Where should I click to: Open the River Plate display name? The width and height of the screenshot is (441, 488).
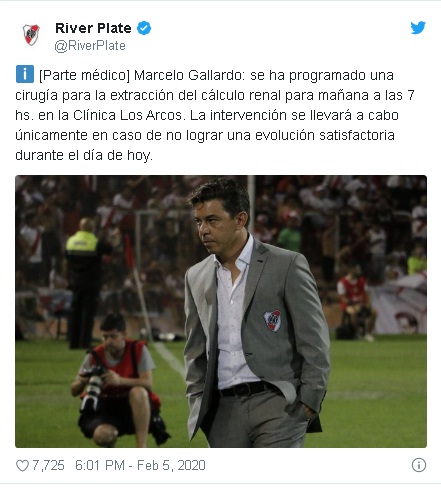tap(93, 28)
